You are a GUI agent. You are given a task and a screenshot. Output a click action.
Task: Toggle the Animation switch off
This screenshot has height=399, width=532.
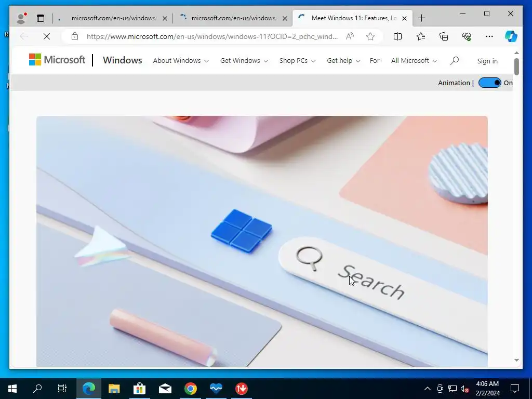pyautogui.click(x=489, y=83)
